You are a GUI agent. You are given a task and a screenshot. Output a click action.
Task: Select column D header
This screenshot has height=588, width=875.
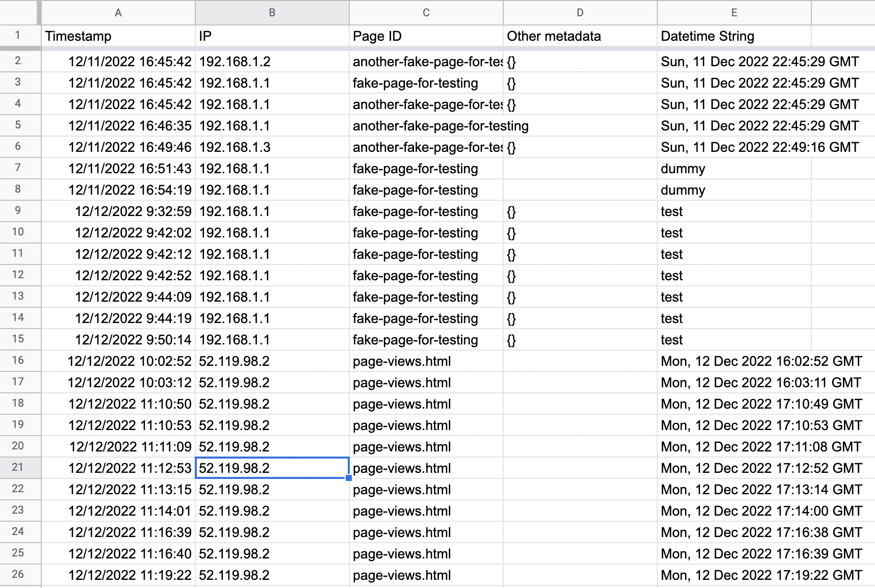[x=580, y=13]
